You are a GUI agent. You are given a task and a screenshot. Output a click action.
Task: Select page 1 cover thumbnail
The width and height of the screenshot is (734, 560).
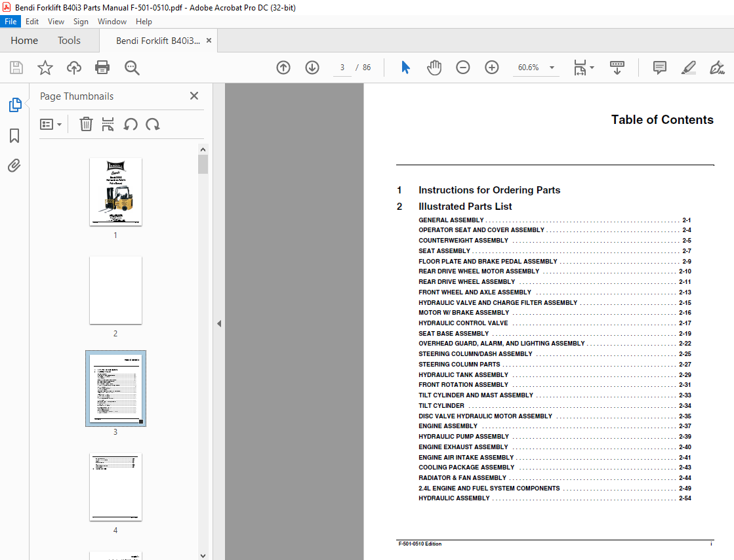(115, 192)
